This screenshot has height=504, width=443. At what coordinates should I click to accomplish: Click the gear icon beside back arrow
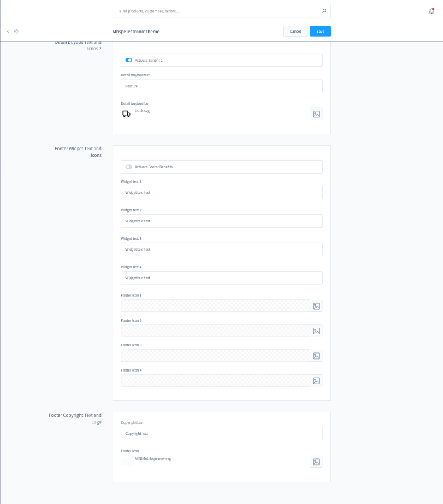(x=16, y=31)
